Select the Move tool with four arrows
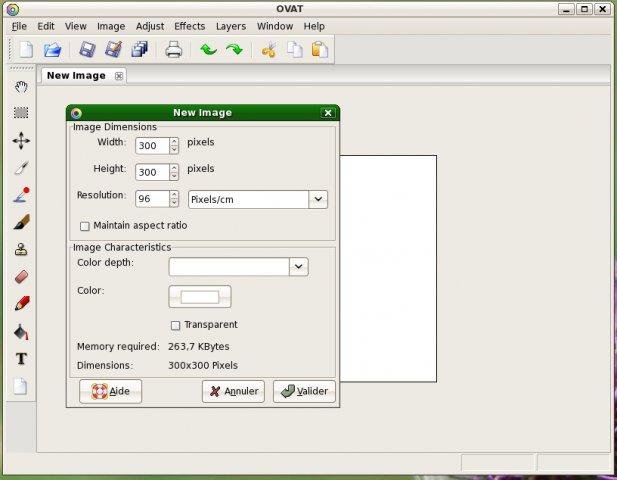Screen dimensions: 617x480 click(21, 140)
